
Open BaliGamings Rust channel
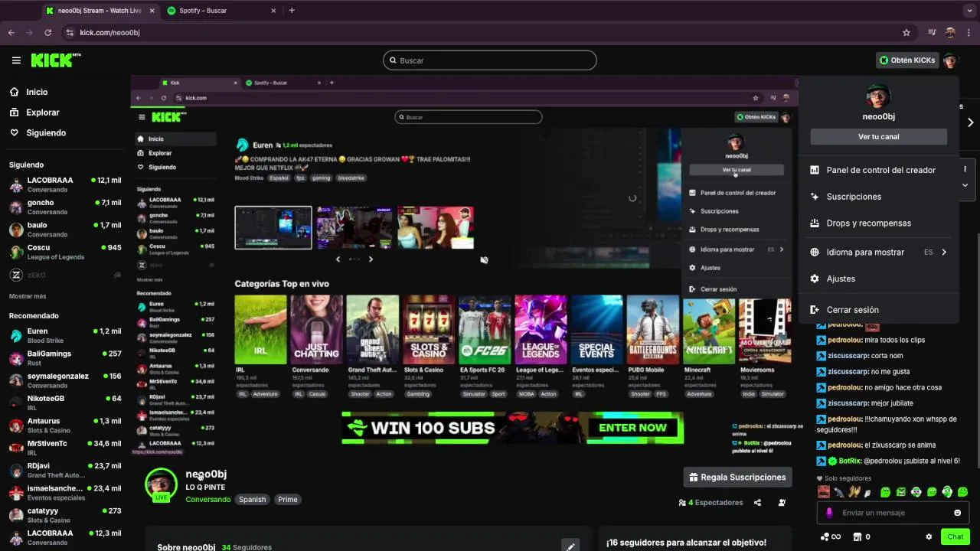pos(65,358)
